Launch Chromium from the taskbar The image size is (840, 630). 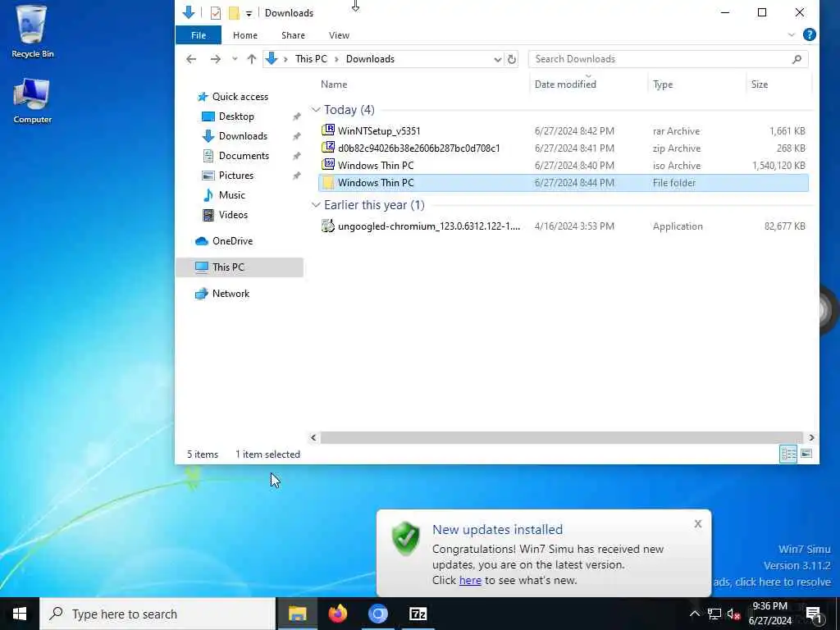pos(377,614)
